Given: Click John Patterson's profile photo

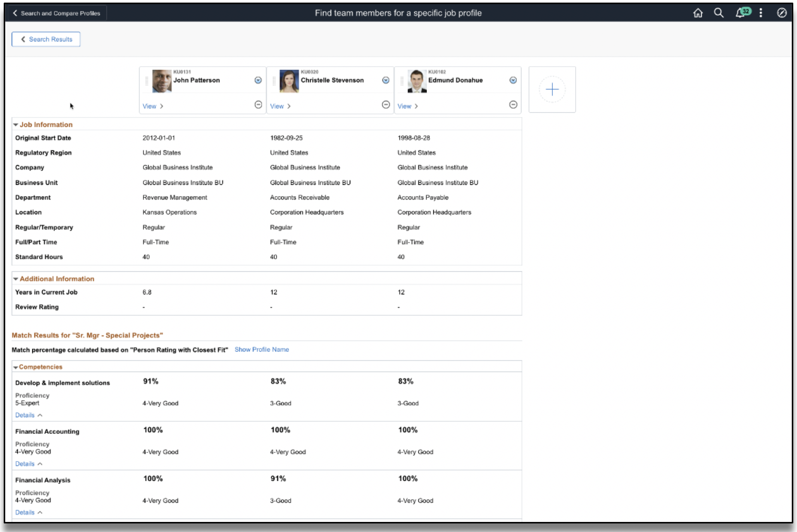Looking at the screenshot, I should pyautogui.click(x=162, y=81).
